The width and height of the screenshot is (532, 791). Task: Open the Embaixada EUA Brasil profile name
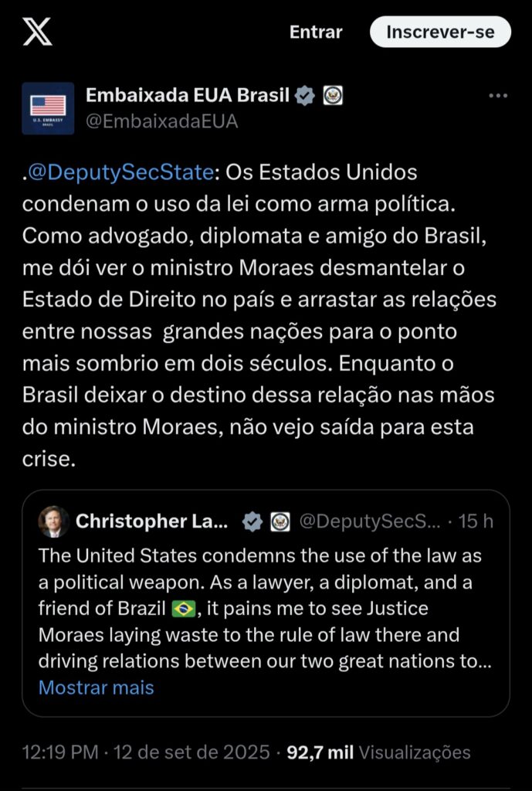pyautogui.click(x=187, y=96)
